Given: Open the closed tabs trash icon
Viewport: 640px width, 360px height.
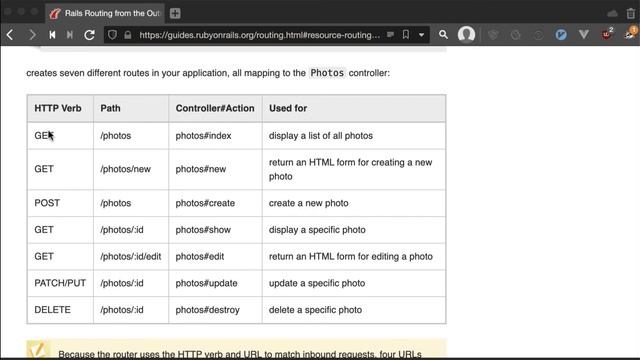Looking at the screenshot, I should point(631,13).
